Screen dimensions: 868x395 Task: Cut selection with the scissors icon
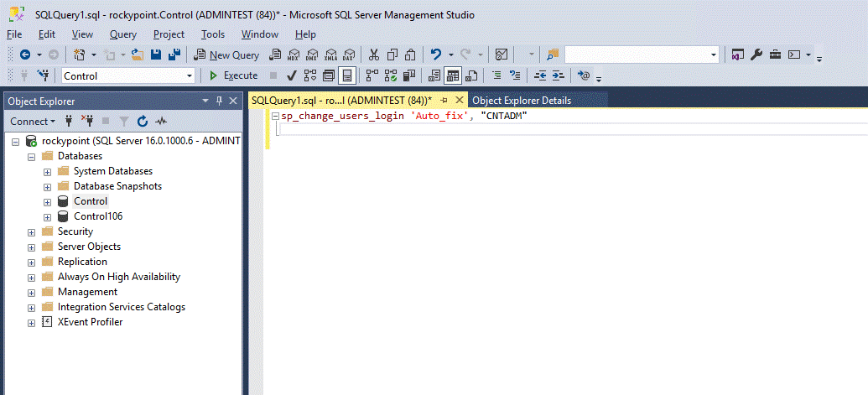pos(374,55)
